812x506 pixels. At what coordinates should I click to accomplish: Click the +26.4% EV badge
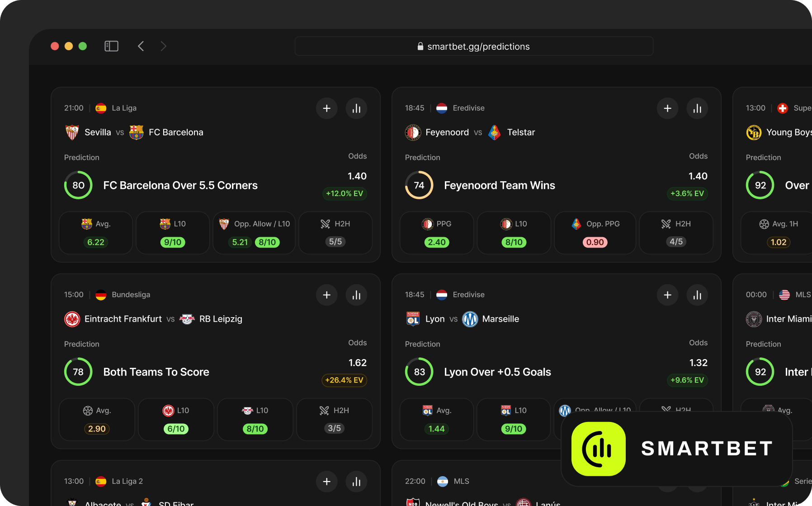[344, 380]
